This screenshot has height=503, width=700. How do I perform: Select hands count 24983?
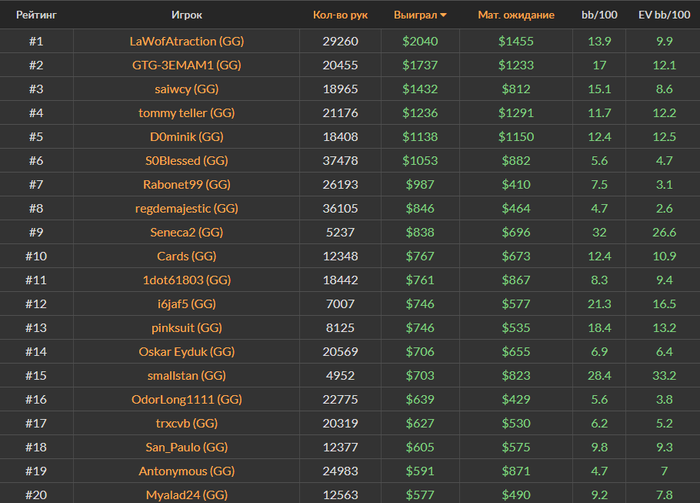coord(340,471)
